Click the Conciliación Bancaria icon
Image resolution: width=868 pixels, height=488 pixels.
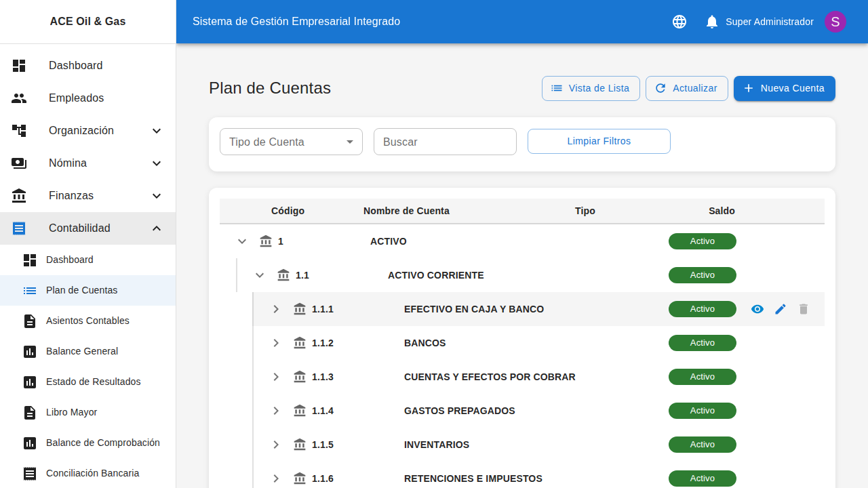(29, 473)
